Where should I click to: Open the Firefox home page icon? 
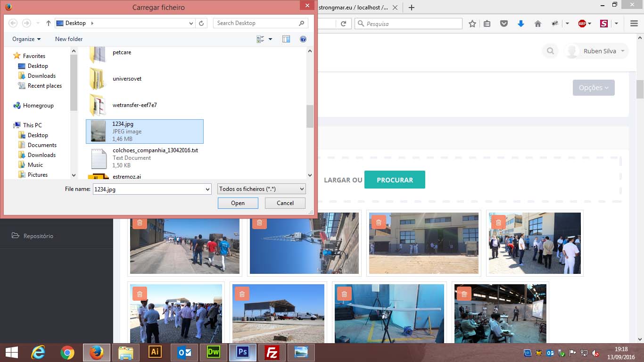537,24
